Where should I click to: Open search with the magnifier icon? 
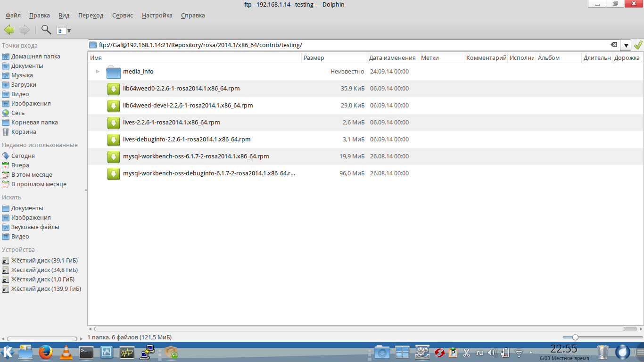(x=46, y=30)
